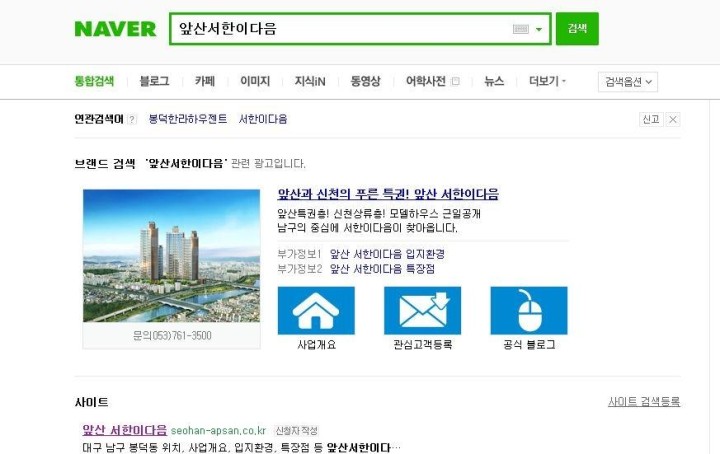Viewport: 720px width, 454px height.
Task: Open the 이미지 tab
Action: pyautogui.click(x=255, y=81)
